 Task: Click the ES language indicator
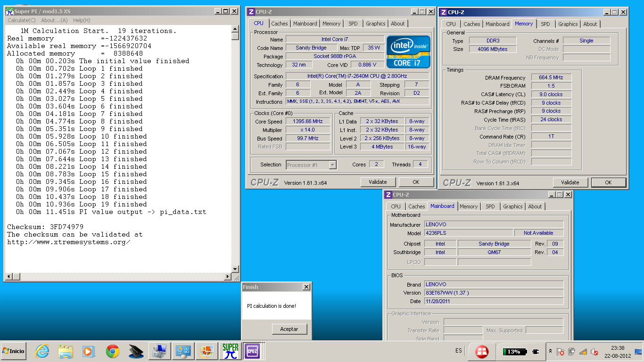459,351
